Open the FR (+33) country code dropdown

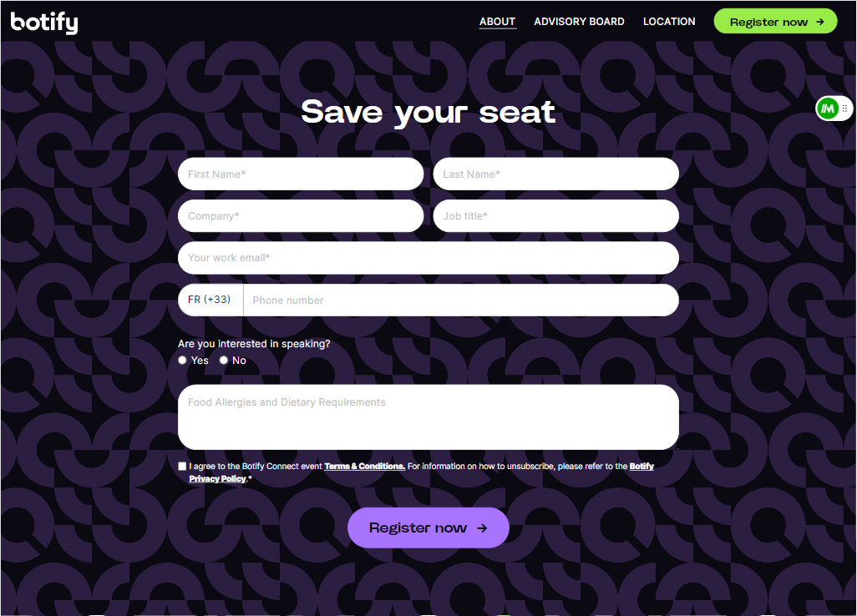pyautogui.click(x=210, y=300)
